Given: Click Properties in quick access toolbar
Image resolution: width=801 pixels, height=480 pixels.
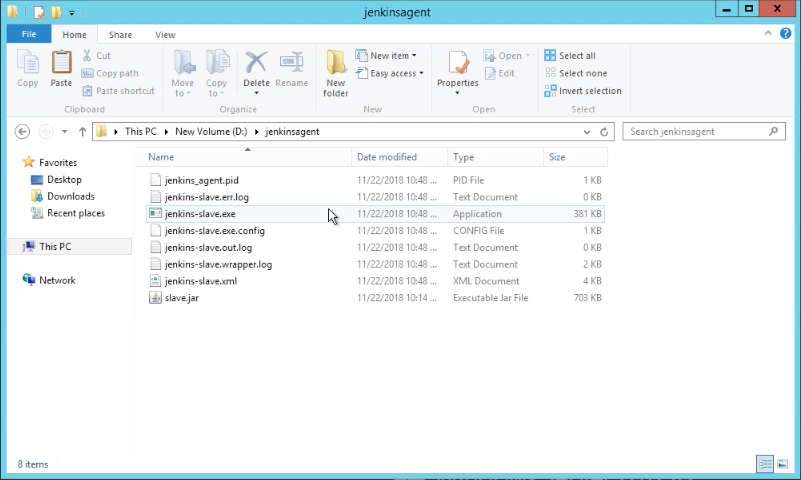Looking at the screenshot, I should click(x=39, y=12).
